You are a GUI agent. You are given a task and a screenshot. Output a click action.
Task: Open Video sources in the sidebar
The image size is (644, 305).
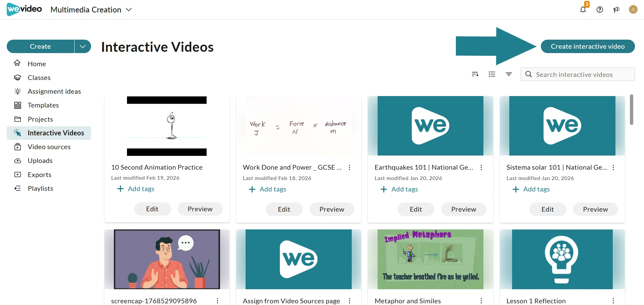(49, 147)
